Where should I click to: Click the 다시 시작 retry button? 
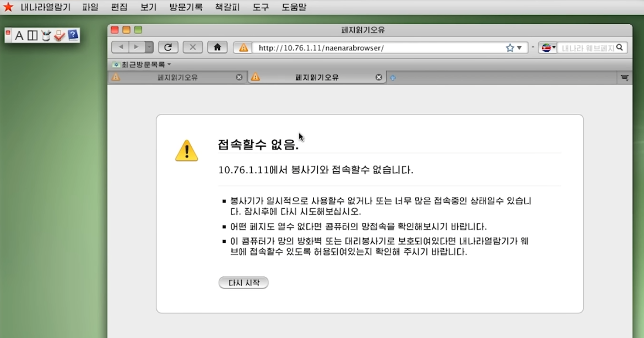pos(243,283)
